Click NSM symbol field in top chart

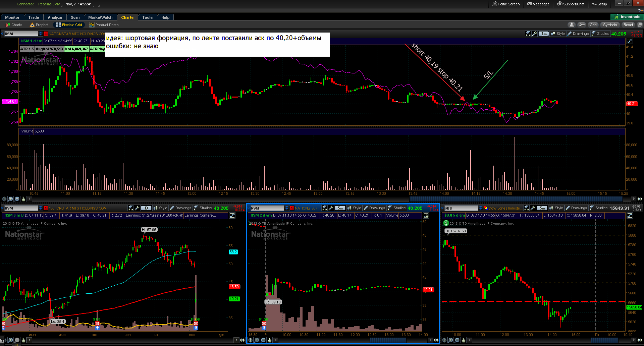tap(21, 34)
